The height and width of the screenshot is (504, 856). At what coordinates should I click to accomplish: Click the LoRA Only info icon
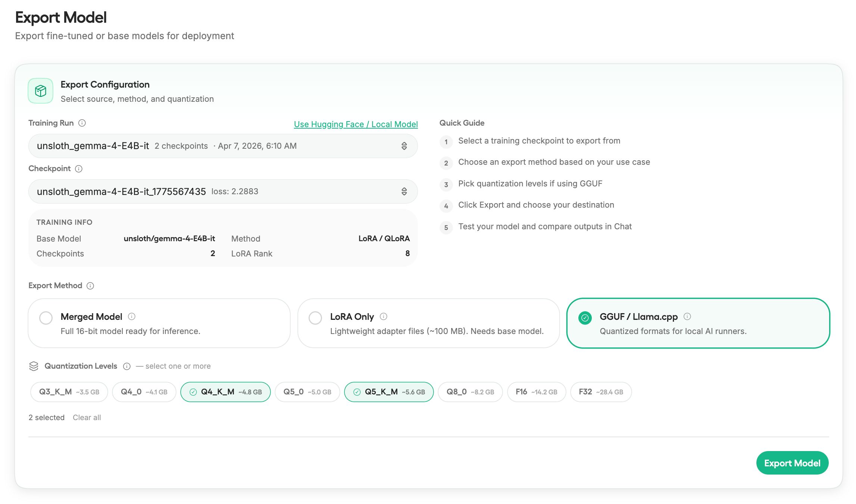[384, 316]
